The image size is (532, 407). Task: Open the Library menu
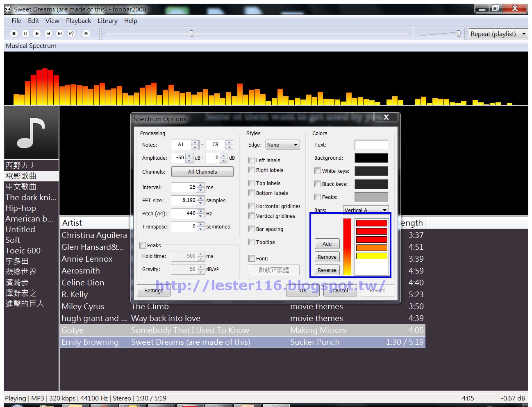point(107,20)
